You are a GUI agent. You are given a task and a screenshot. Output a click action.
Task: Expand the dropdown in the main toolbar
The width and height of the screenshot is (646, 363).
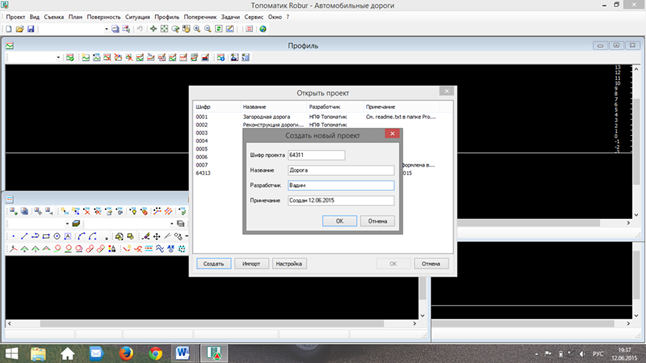[106, 29]
